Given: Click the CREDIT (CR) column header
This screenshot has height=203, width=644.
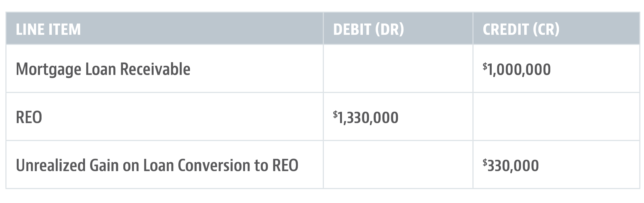Looking at the screenshot, I should tap(521, 29).
